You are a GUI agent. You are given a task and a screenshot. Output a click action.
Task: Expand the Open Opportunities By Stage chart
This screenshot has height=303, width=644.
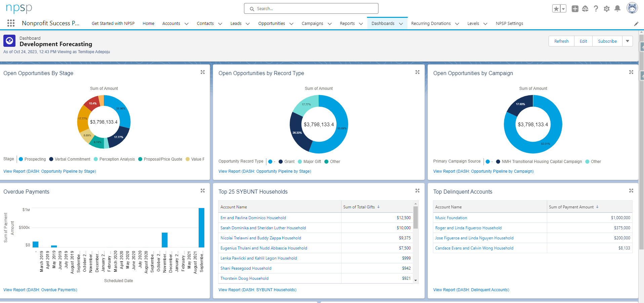pyautogui.click(x=203, y=72)
